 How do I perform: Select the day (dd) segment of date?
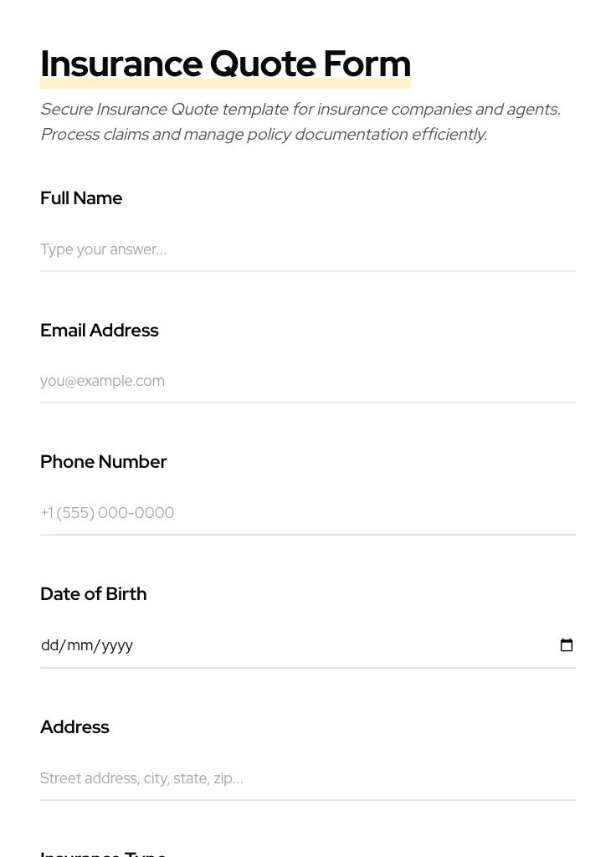pyautogui.click(x=50, y=645)
